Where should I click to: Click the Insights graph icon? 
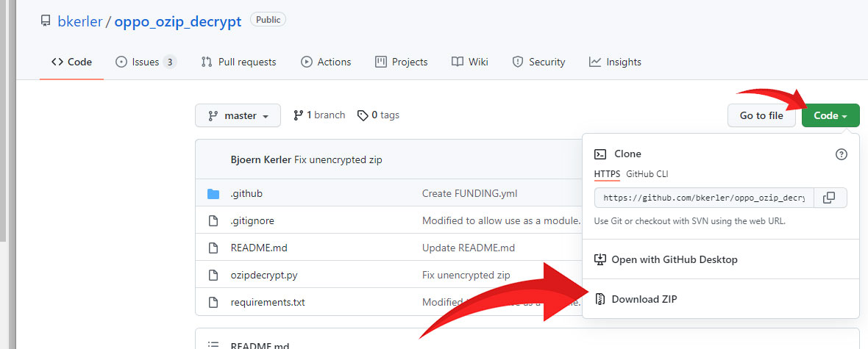[x=595, y=62]
